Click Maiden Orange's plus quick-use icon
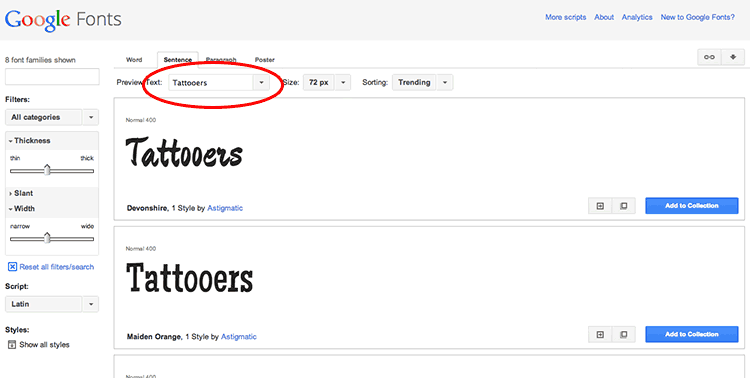This screenshot has height=378, width=750. point(600,334)
